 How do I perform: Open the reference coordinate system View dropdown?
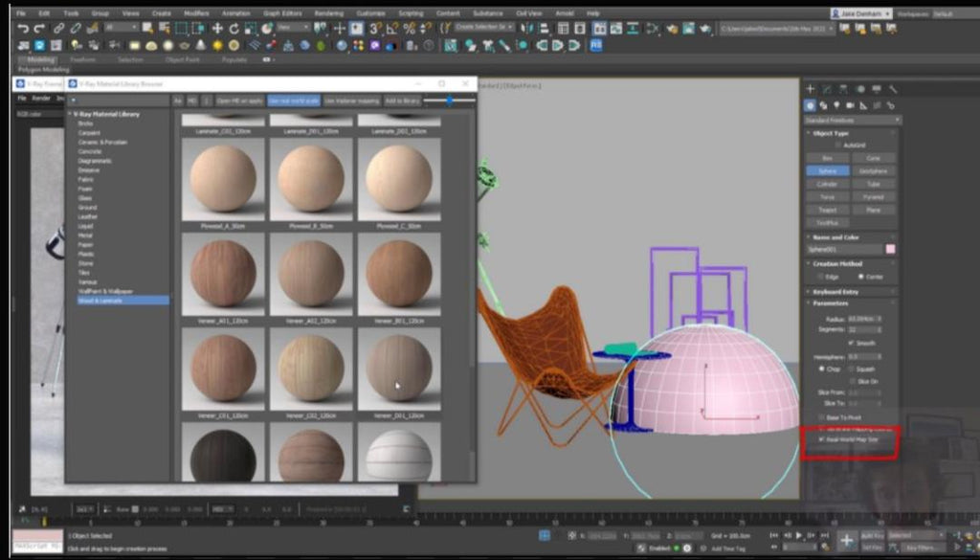293,28
